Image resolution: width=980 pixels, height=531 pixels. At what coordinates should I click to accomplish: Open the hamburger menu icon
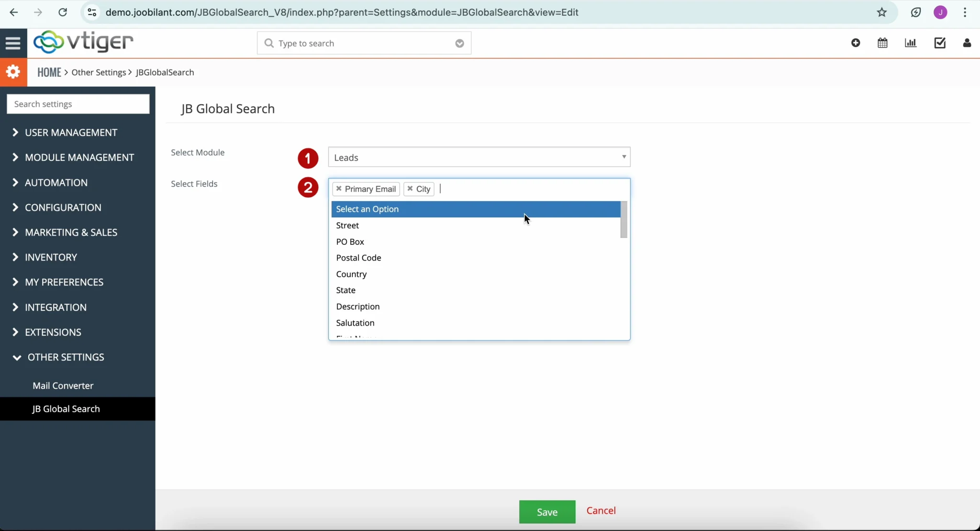coord(13,43)
